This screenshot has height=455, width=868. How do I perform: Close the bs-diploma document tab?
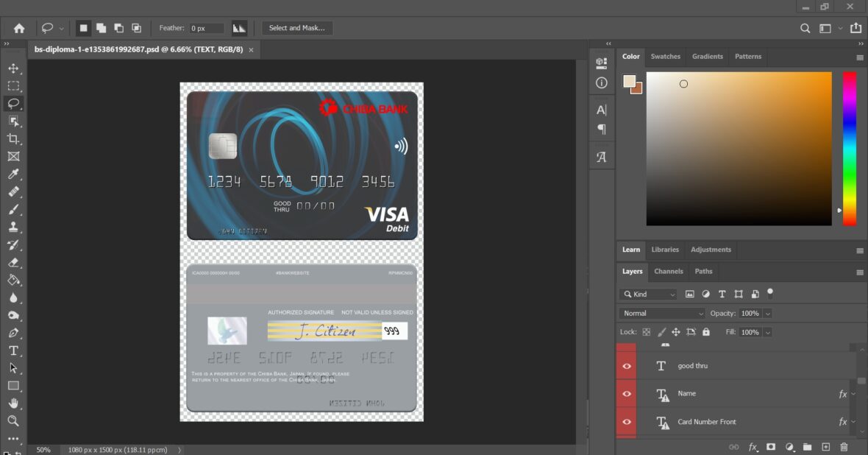pyautogui.click(x=251, y=50)
